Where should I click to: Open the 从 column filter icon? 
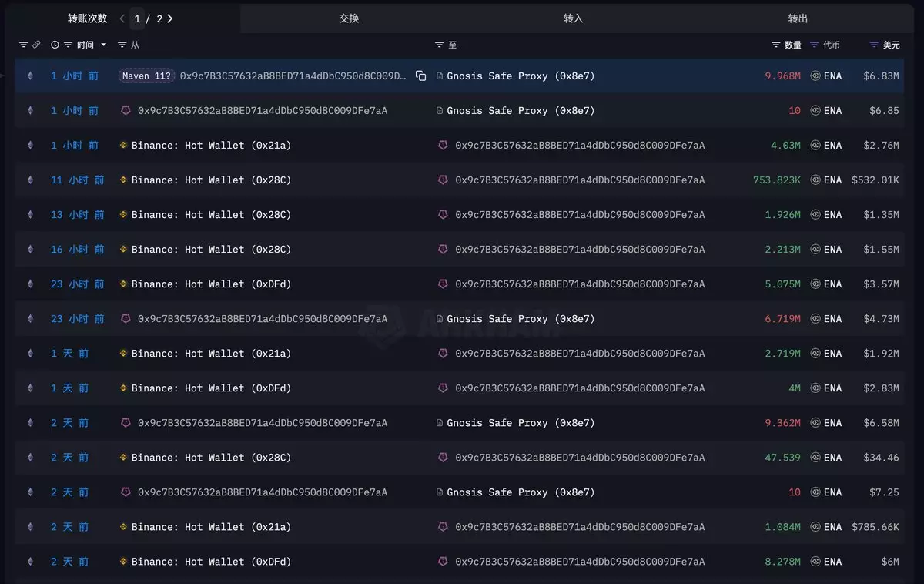122,45
